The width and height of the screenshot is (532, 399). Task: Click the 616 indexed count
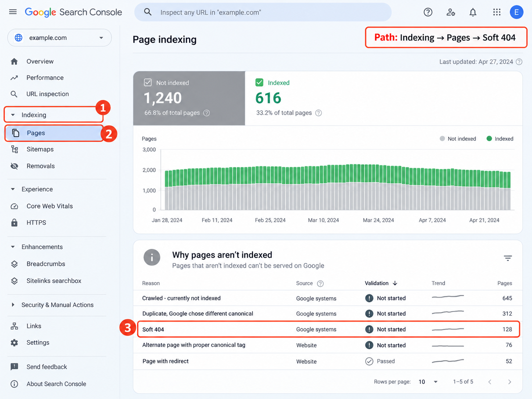[268, 98]
